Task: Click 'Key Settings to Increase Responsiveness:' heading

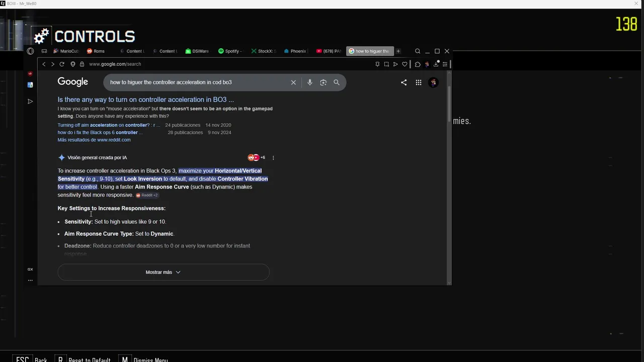Action: 111,208
